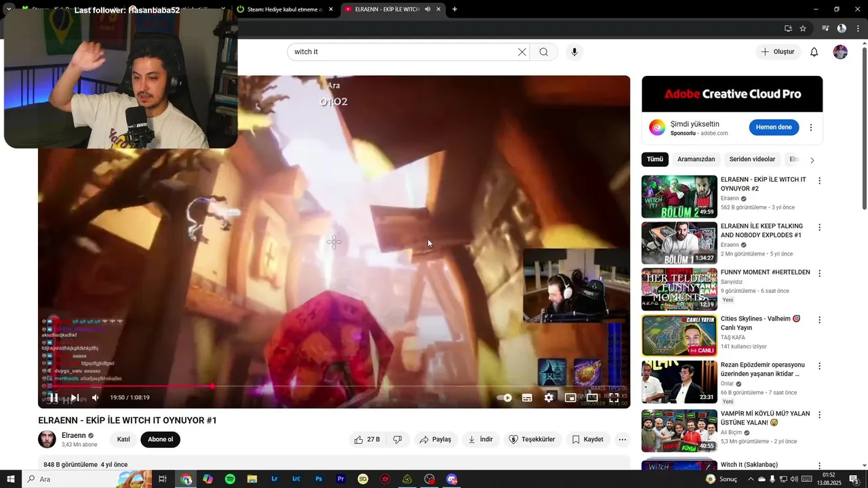Switch to Steam Hediye kabul etmeme tab
This screenshot has width=868, height=488.
tap(285, 9)
